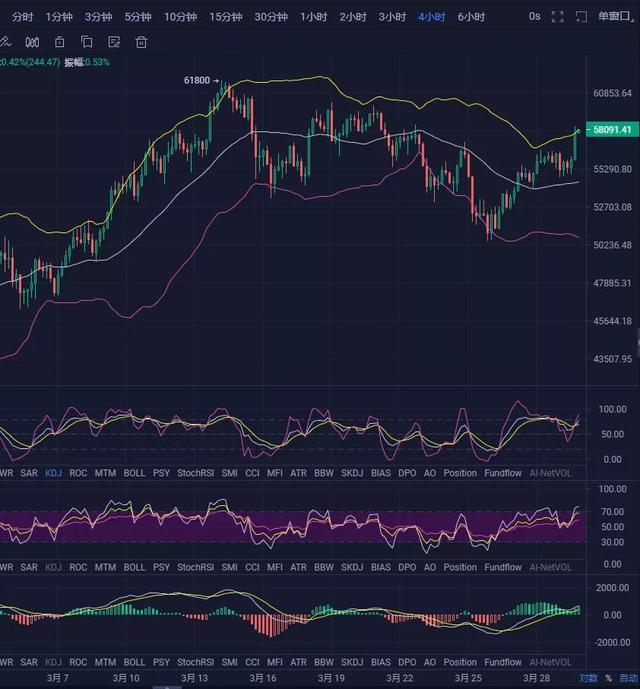640x689 pixels.
Task: Enter fullscreen mode with the expand icon
Action: click(558, 17)
